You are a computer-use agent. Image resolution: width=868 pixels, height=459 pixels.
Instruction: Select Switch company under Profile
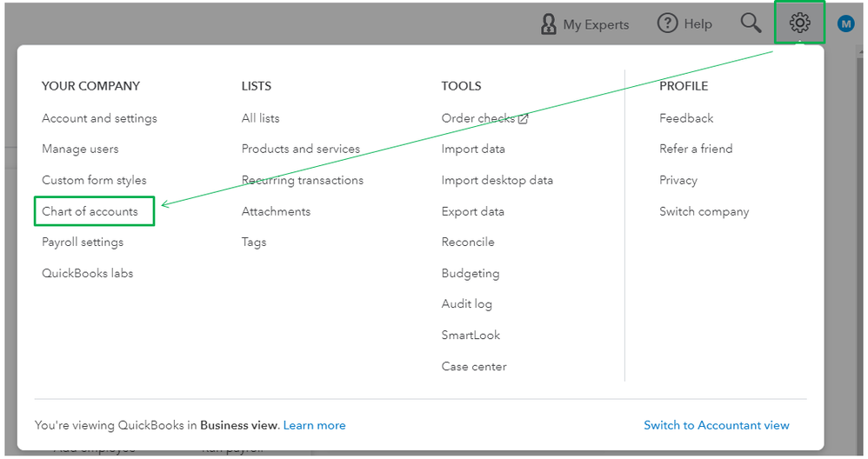point(704,211)
